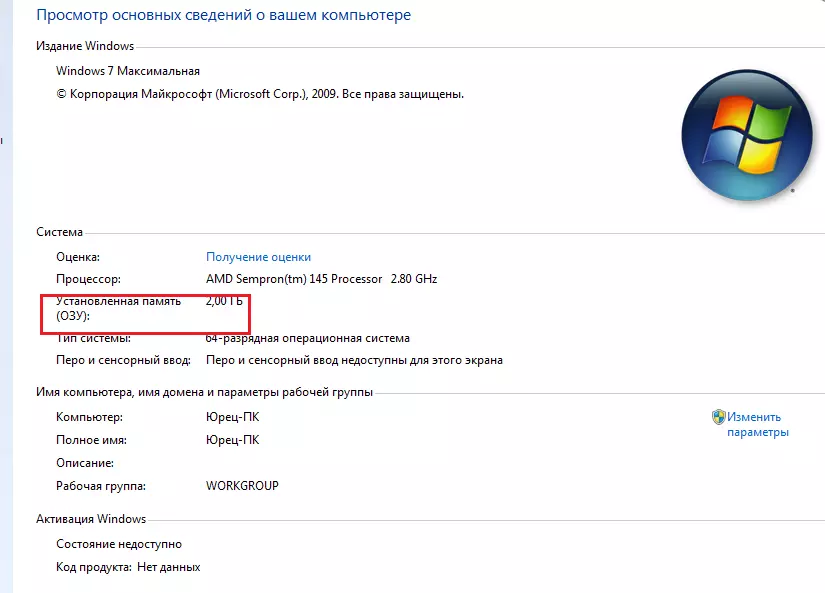Screen dimensions: 825x593
Task: Select Юрец-ПК in the Полное имя row
Action: coord(232,440)
